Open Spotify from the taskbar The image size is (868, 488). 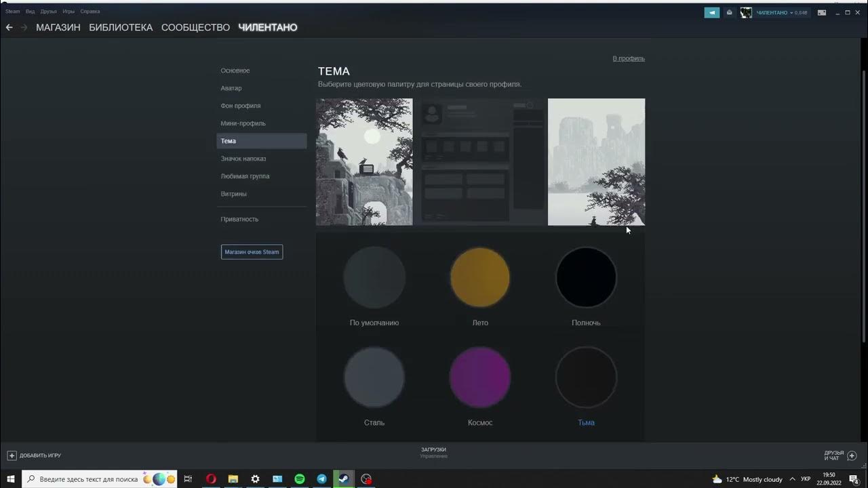click(x=300, y=479)
